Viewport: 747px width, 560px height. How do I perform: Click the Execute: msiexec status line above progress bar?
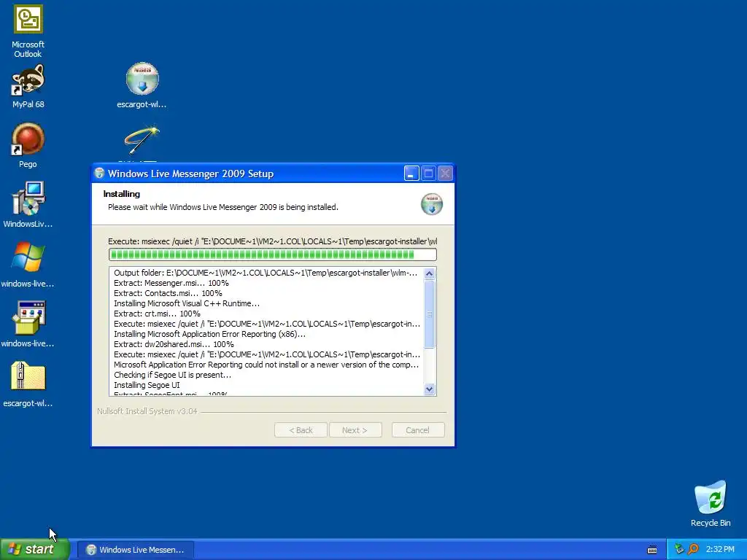pyautogui.click(x=273, y=241)
